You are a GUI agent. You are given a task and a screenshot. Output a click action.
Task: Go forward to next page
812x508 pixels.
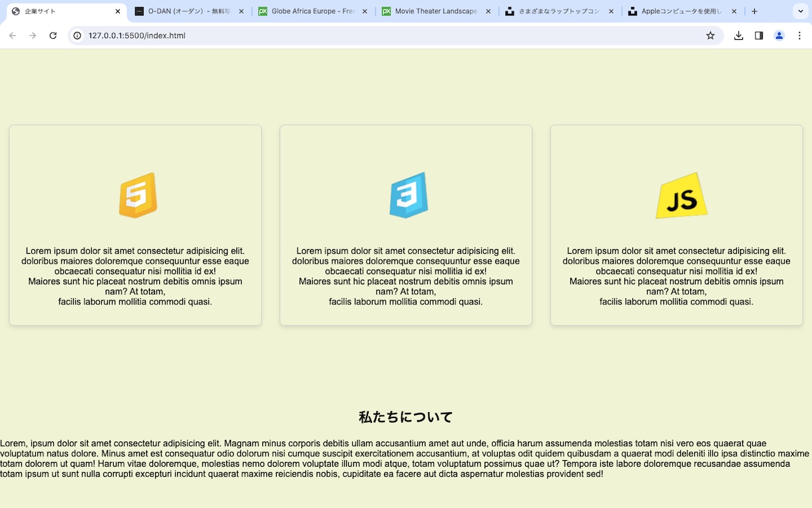[x=33, y=35]
